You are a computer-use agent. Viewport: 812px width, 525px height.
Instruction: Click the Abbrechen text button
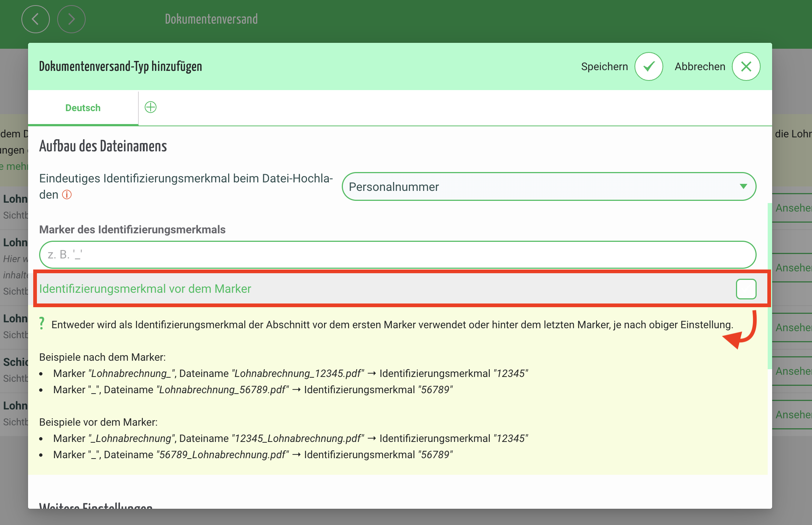pyautogui.click(x=700, y=66)
